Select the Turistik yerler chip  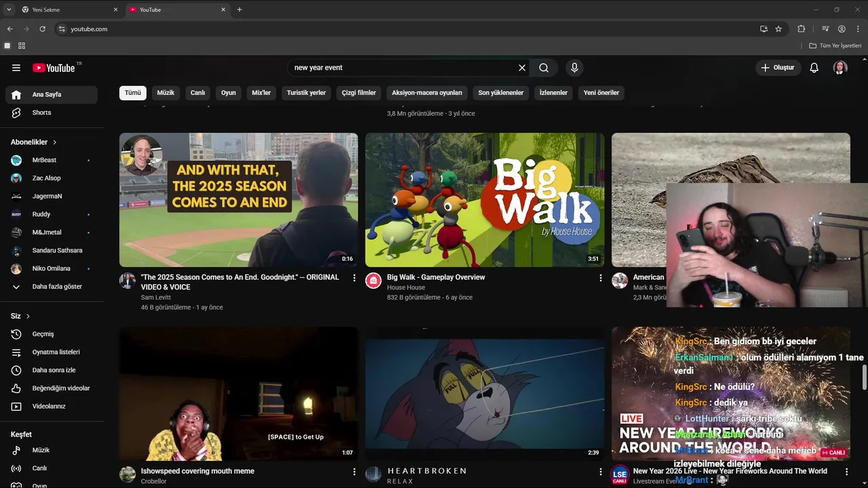point(306,93)
